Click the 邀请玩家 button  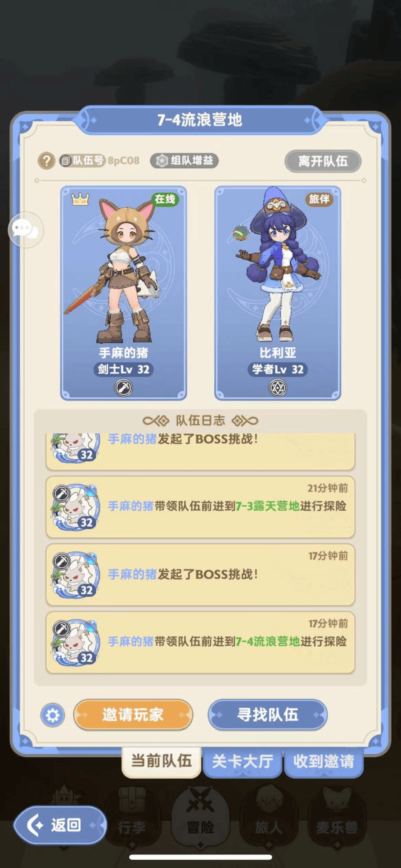click(133, 715)
